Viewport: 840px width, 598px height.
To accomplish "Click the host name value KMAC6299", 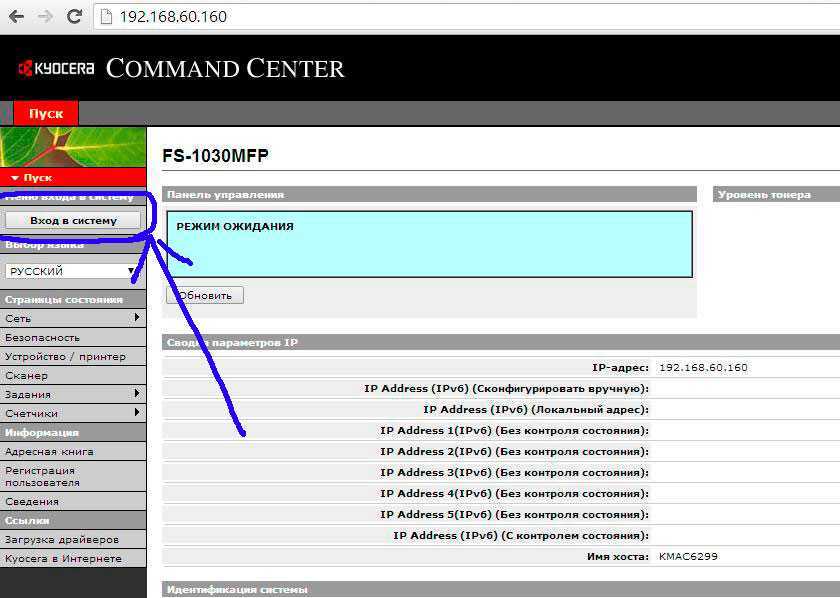I will [x=688, y=556].
